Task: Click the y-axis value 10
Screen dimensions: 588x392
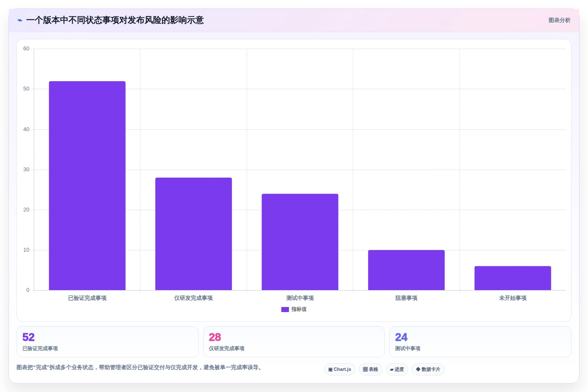Action: tap(26, 250)
